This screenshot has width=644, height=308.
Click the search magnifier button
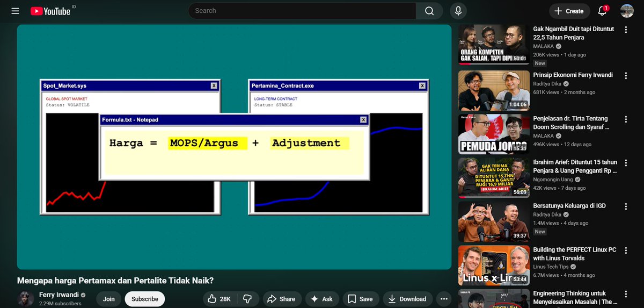coord(429,11)
